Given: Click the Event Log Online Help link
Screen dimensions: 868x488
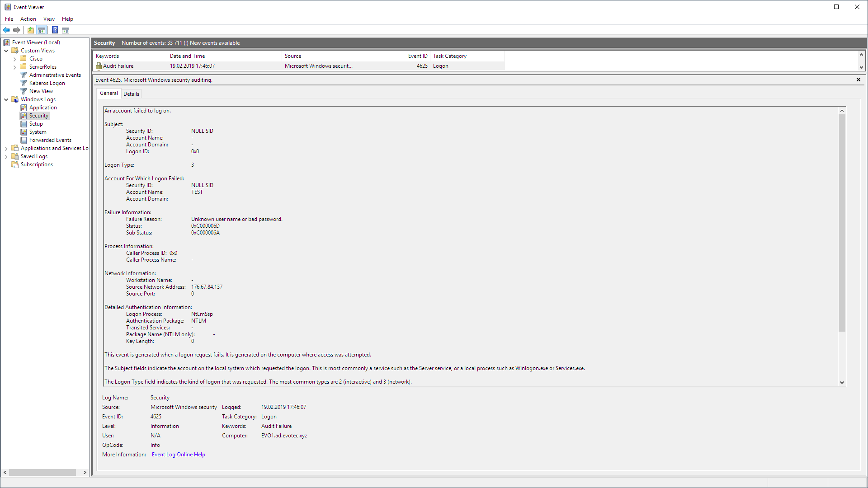Looking at the screenshot, I should click(x=178, y=454).
